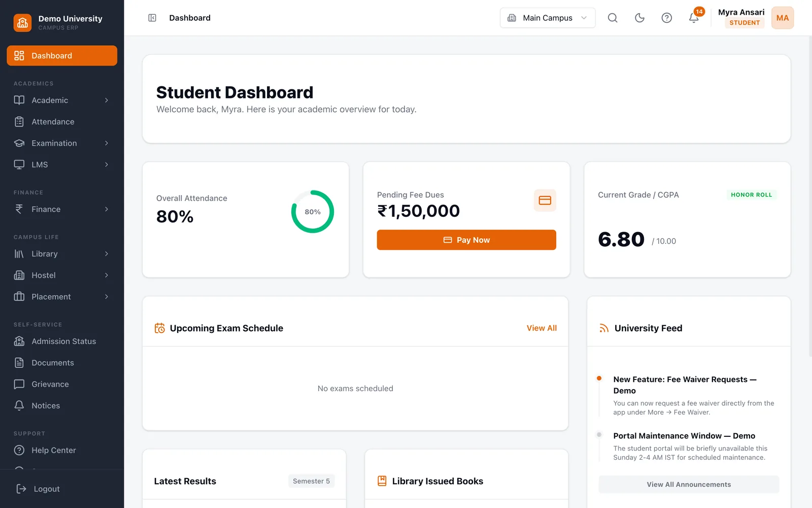
Task: Expand the Library submenu chevron
Action: [107, 254]
